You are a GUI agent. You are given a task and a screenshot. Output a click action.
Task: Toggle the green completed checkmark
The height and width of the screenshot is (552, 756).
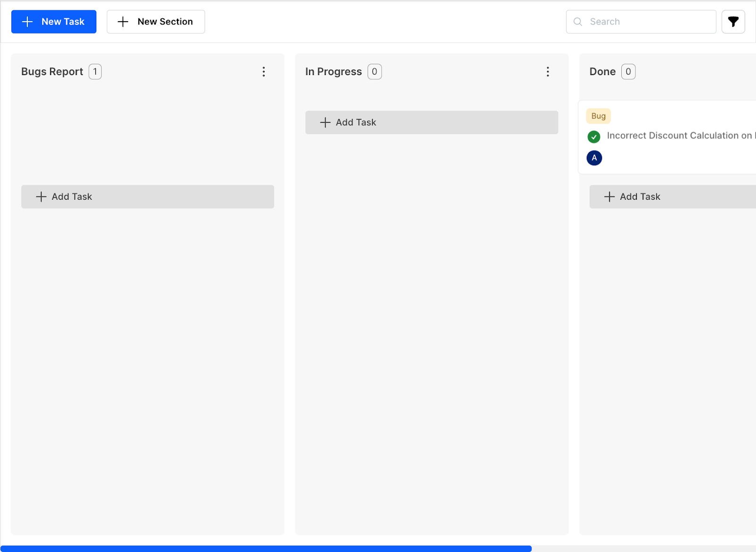pyautogui.click(x=594, y=137)
